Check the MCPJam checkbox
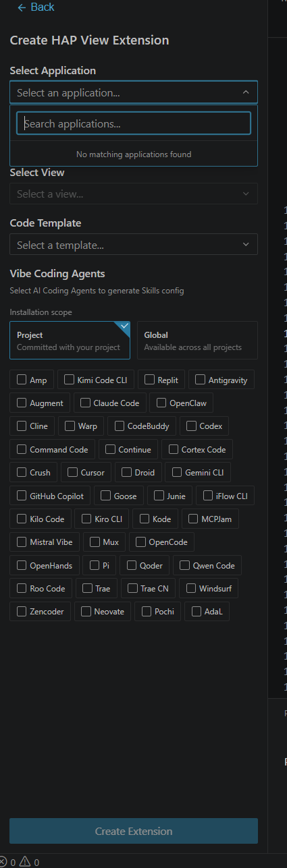Image resolution: width=287 pixels, height=868 pixels. pos(194,519)
